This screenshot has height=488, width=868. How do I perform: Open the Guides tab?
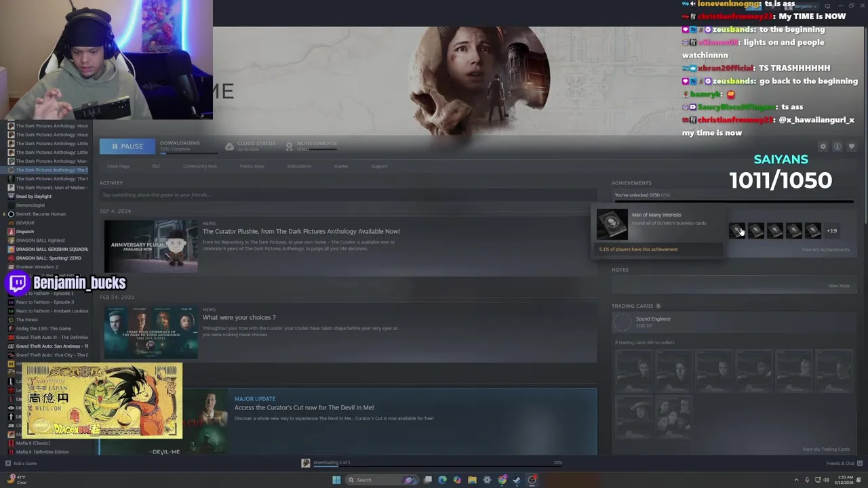[341, 166]
